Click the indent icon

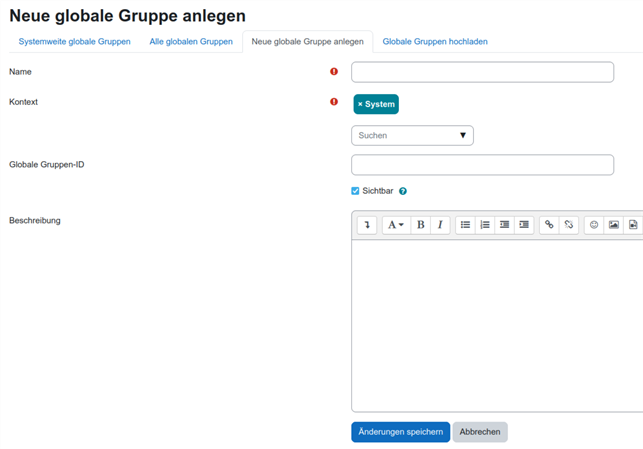click(x=524, y=225)
